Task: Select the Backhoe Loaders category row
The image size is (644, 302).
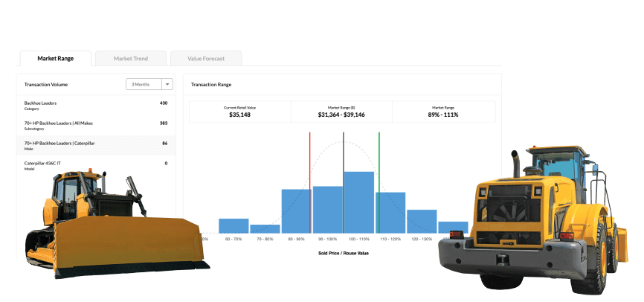Action: 95,106
